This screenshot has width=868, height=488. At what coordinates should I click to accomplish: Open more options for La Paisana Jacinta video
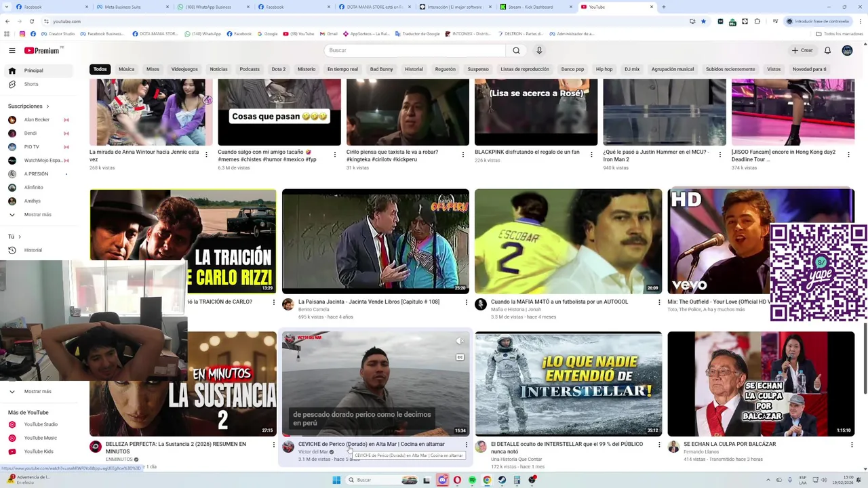(x=466, y=302)
